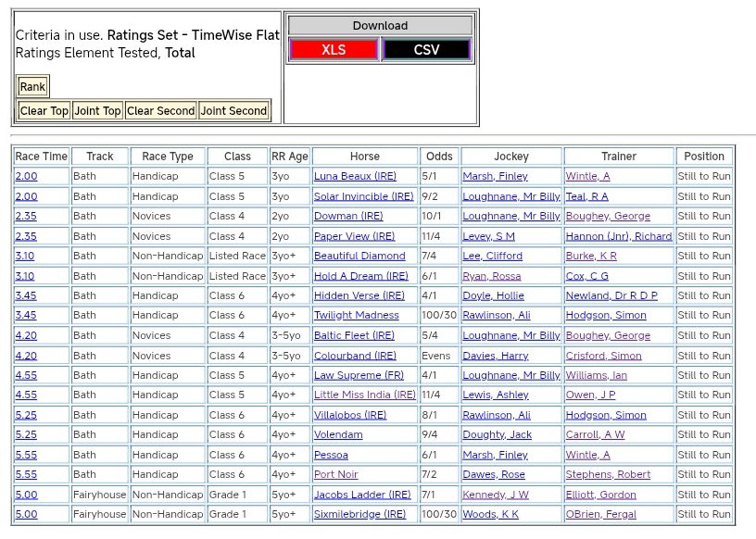
Task: Select the Joint Top filter button
Action: (98, 111)
